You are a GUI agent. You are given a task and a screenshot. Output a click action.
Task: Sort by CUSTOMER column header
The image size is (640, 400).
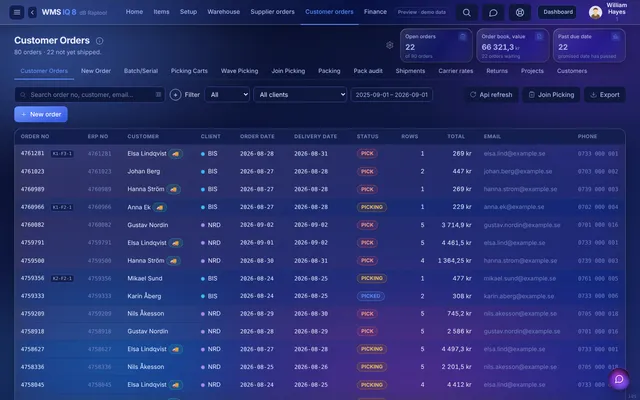(x=143, y=136)
